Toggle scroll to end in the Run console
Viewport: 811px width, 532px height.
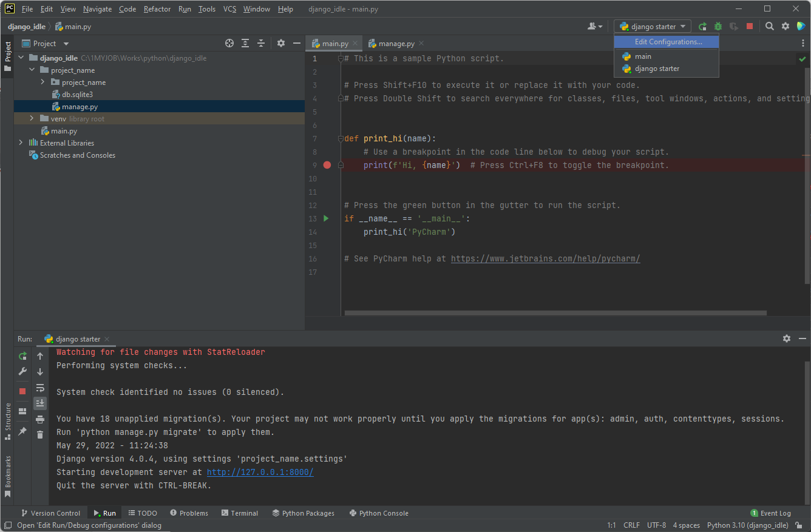(x=40, y=403)
